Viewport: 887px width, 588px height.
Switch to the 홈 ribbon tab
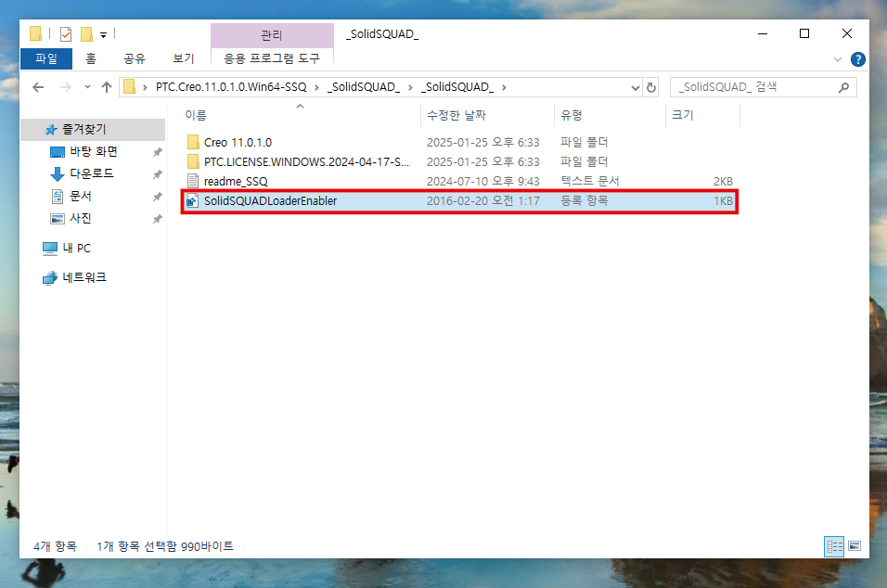pyautogui.click(x=91, y=58)
